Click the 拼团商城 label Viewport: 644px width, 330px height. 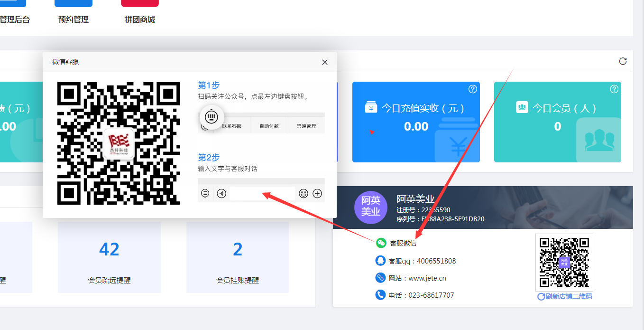(140, 19)
